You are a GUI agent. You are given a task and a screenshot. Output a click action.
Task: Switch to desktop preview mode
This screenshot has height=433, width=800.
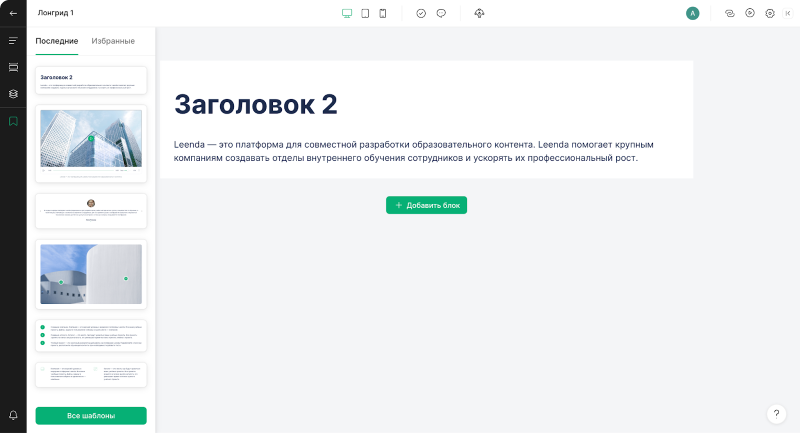[x=347, y=13]
